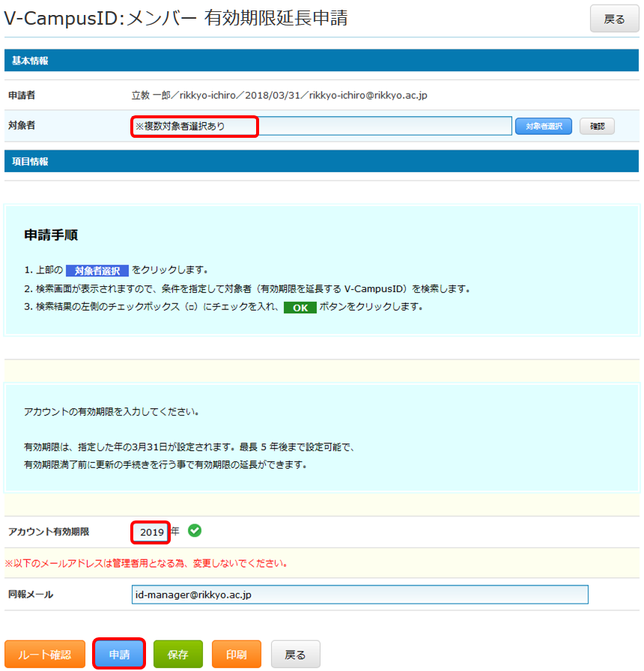The height and width of the screenshot is (671, 644).
Task: Click the アカウント有効期限 label
Action: coord(49,532)
